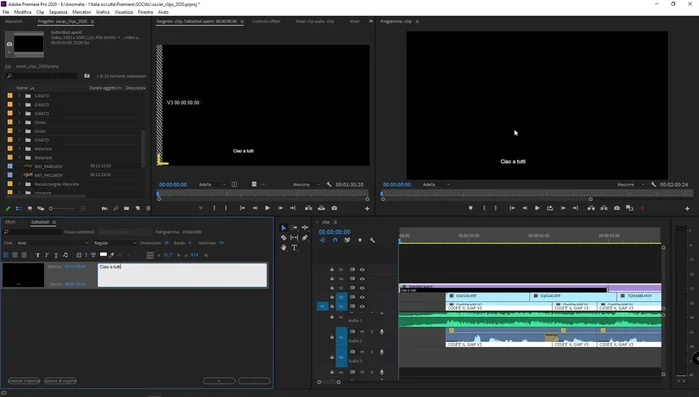Play the Source monitor
This screenshot has width=699, height=397.
[x=267, y=208]
